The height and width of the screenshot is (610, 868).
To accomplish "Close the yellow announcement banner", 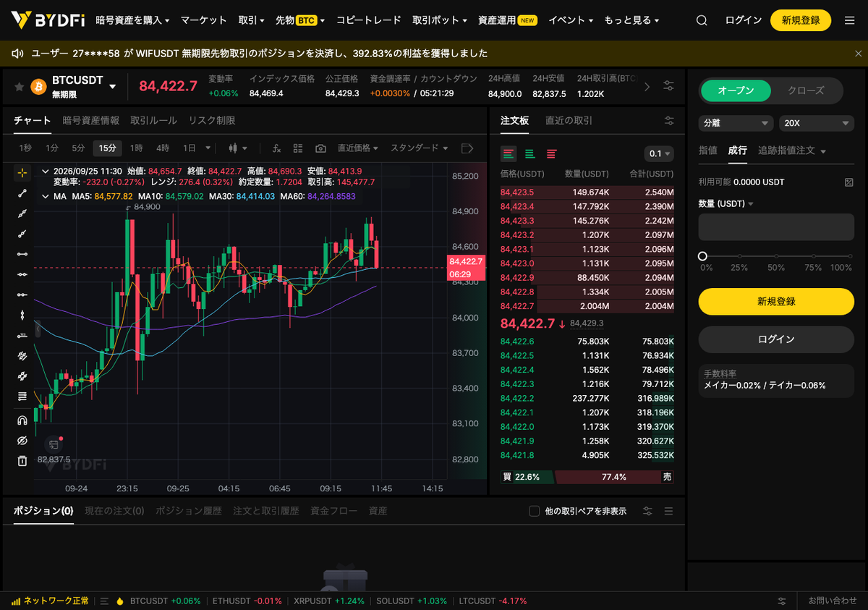I will 859,54.
